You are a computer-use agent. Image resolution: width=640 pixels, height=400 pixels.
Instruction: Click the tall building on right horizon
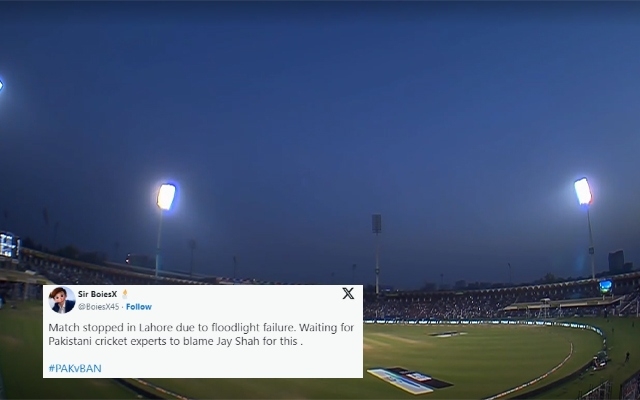(x=616, y=262)
